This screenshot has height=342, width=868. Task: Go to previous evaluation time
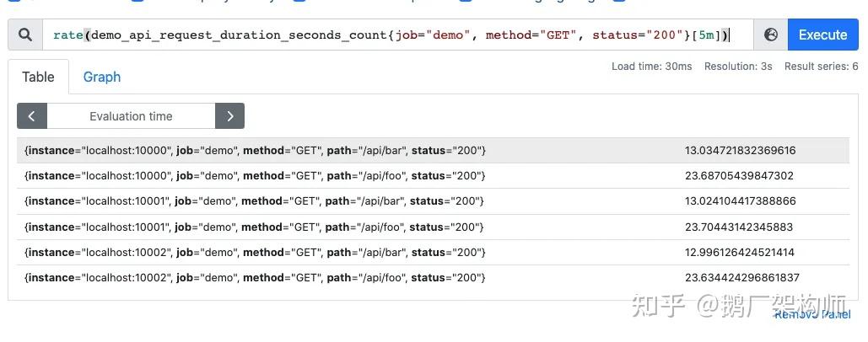32,116
